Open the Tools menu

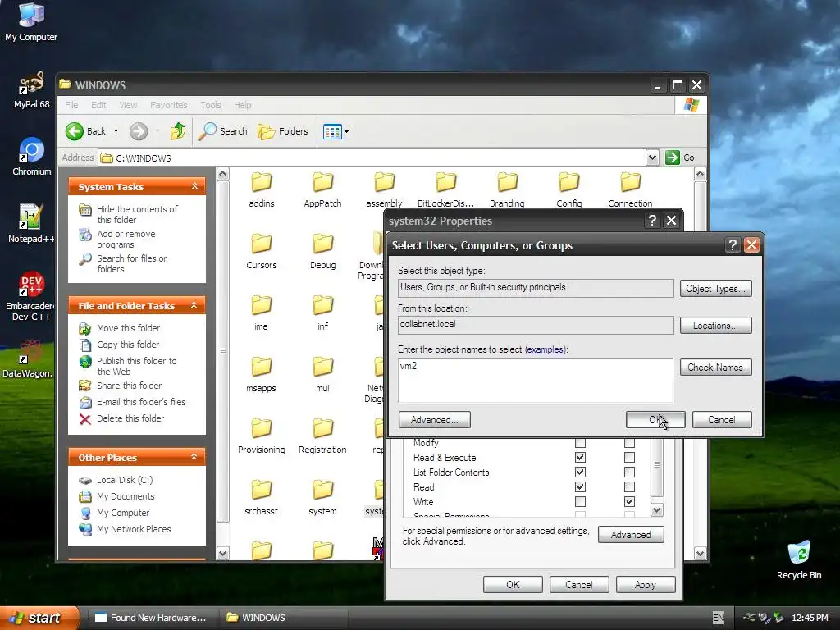pyautogui.click(x=211, y=105)
